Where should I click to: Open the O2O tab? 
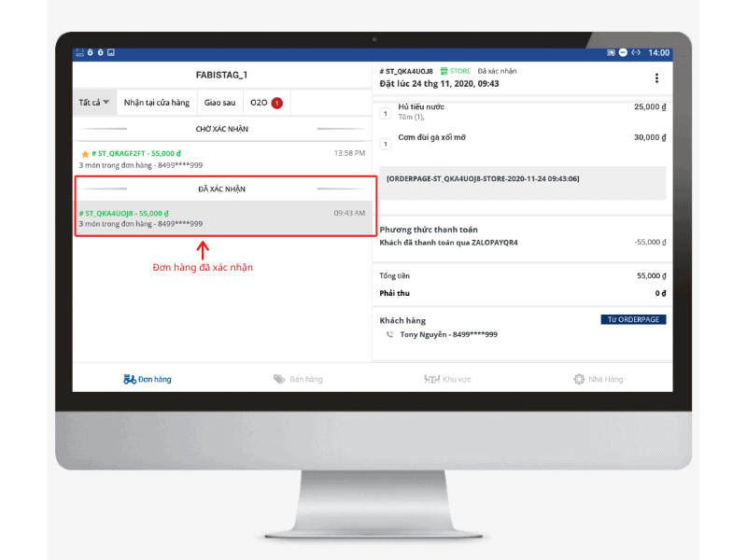click(258, 103)
